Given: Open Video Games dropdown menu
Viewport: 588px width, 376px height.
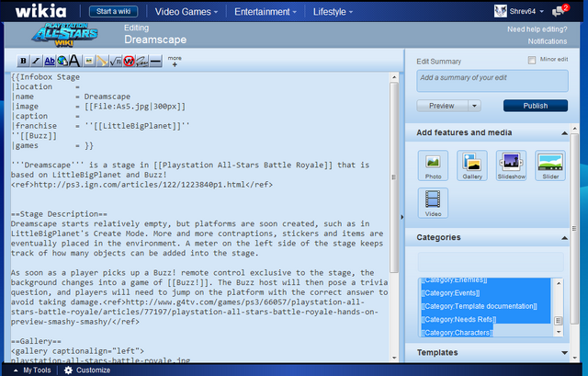Looking at the screenshot, I should click(x=187, y=12).
